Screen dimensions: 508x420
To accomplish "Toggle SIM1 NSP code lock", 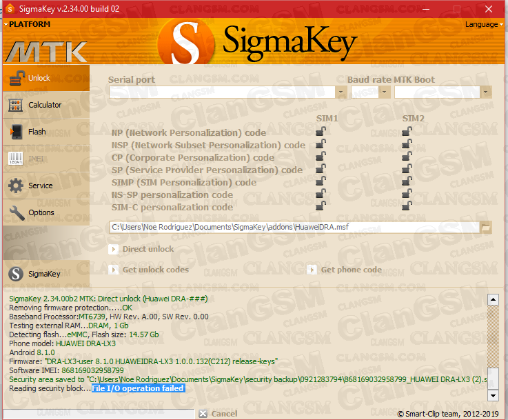I will coord(321,144).
